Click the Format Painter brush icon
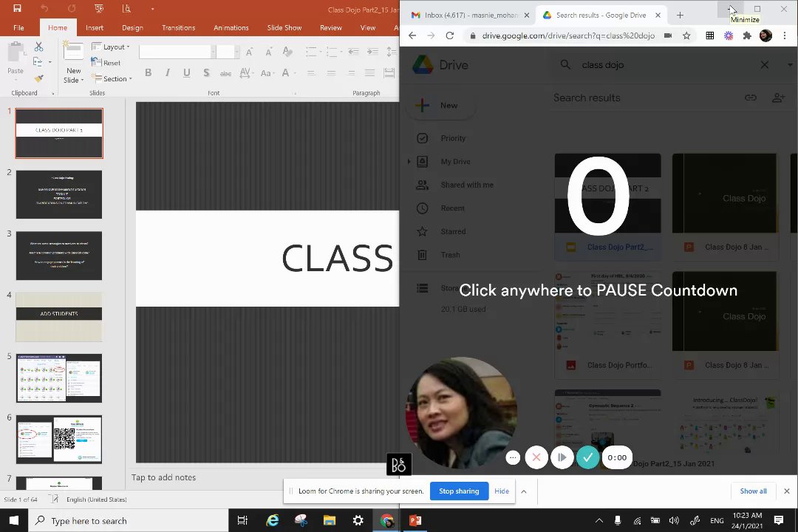Viewport: 798px width, 532px height. (x=38, y=78)
